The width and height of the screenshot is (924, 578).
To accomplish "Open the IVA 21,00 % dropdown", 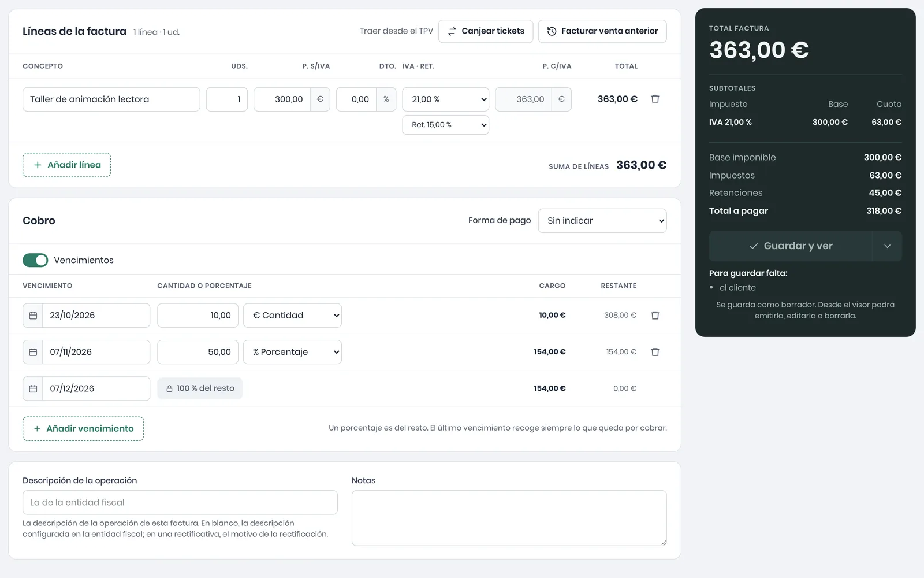I will click(x=445, y=99).
